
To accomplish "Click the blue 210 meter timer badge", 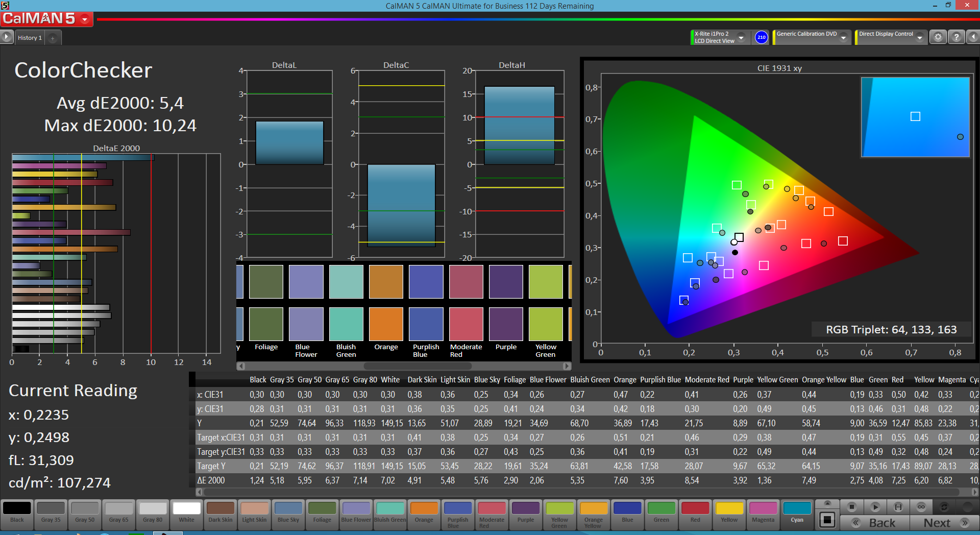I will pyautogui.click(x=761, y=37).
